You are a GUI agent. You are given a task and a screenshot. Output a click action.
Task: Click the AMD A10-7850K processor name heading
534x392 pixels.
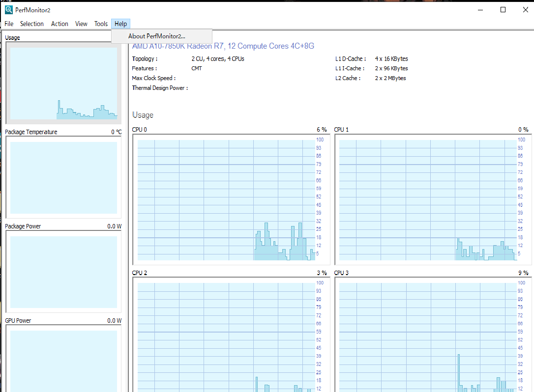click(x=223, y=46)
